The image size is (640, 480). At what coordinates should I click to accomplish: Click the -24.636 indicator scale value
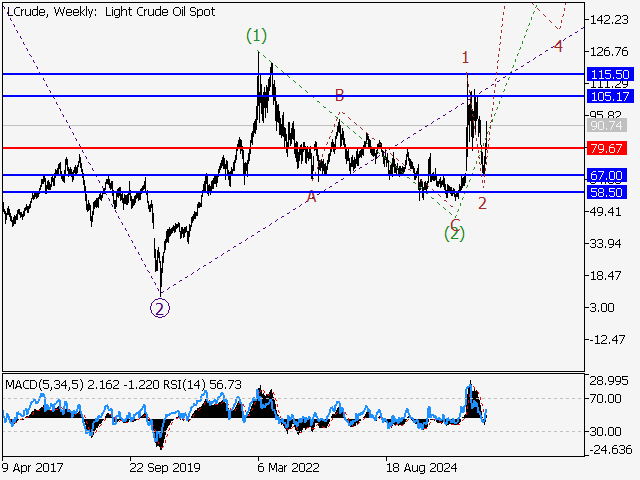tap(611, 450)
